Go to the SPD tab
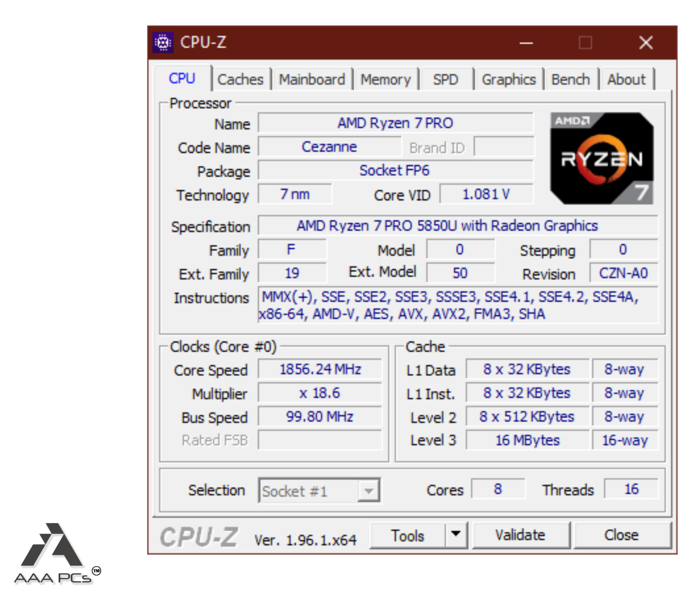This screenshot has height=600, width=700. pos(445,79)
